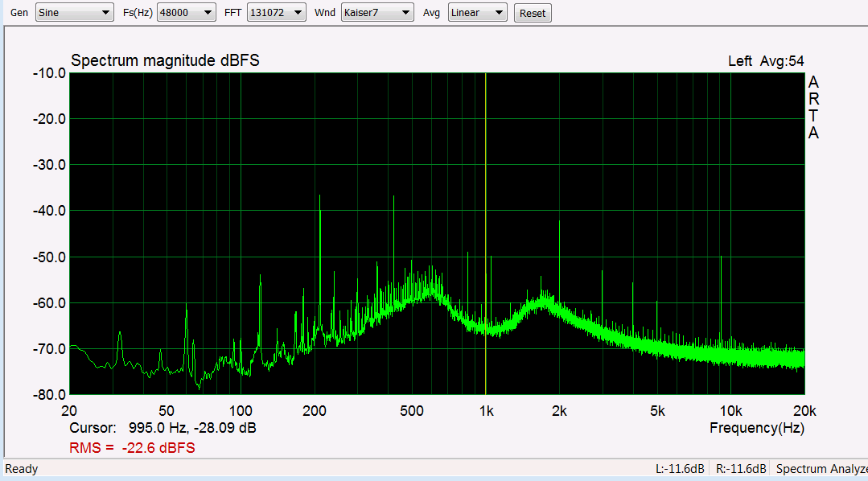Click the '-10.0' y-axis label
The width and height of the screenshot is (868, 481).
click(49, 73)
